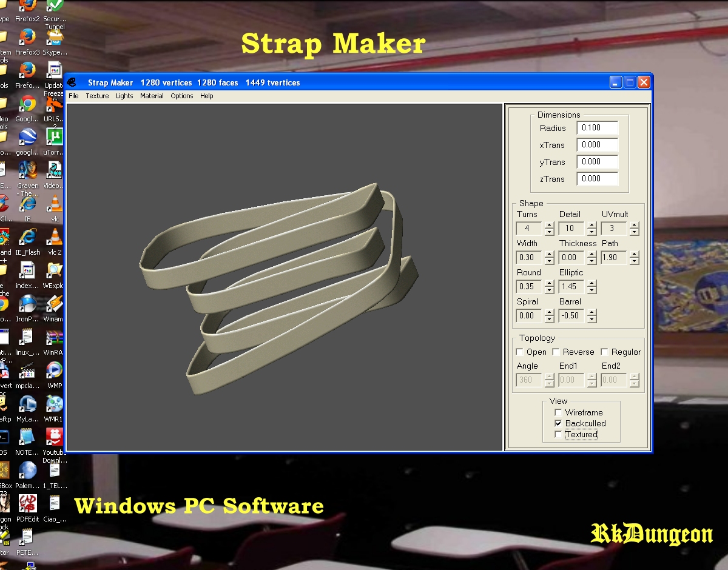Select the vlc desktop shortcut
This screenshot has width=728, height=570.
pos(55,209)
